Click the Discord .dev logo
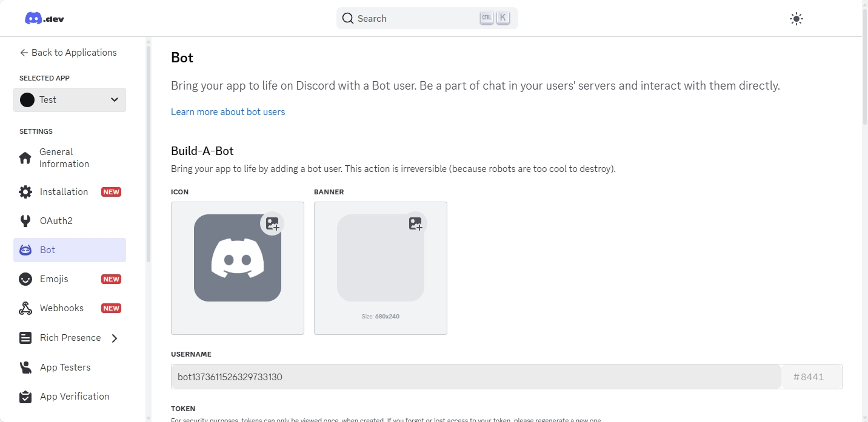Image resolution: width=868 pixels, height=422 pixels. point(44,18)
